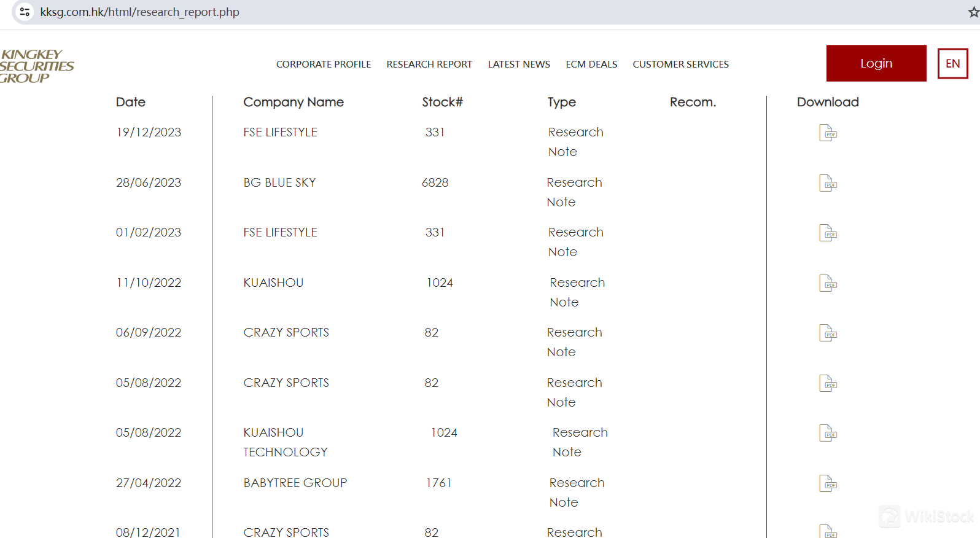This screenshot has width=980, height=538.
Task: Switch language using the EN button
Action: coord(952,63)
